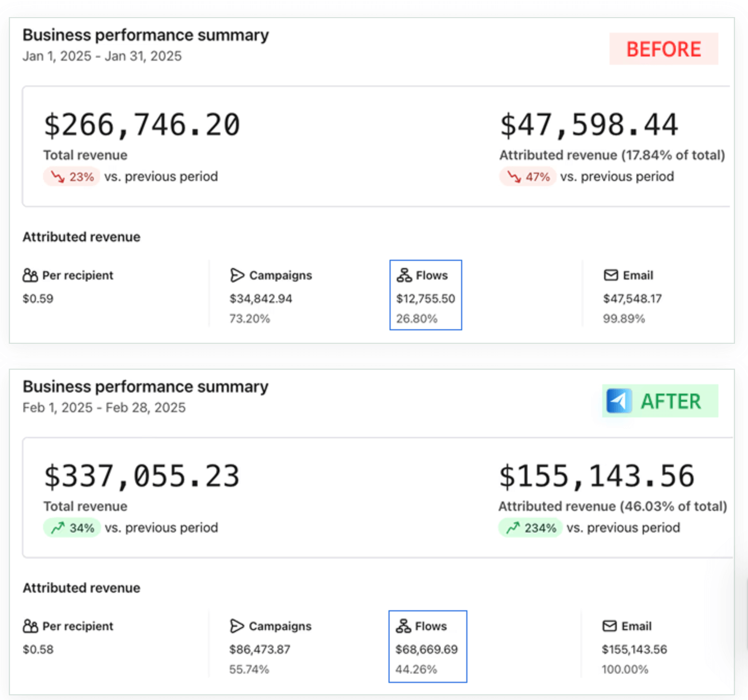This screenshot has height=700, width=748.
Task: Click the Email envelope icon in February summary
Action: tap(610, 626)
